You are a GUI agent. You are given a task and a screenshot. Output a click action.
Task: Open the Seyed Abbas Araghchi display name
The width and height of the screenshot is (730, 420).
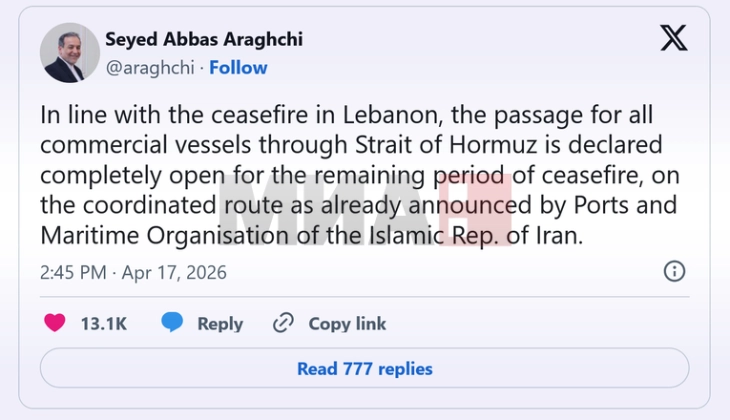point(203,40)
